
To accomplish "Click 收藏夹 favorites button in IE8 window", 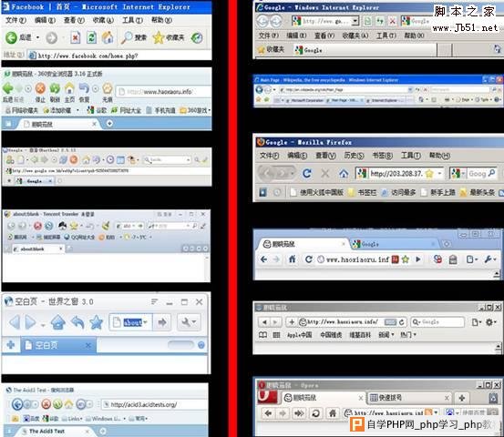I will point(271,49).
